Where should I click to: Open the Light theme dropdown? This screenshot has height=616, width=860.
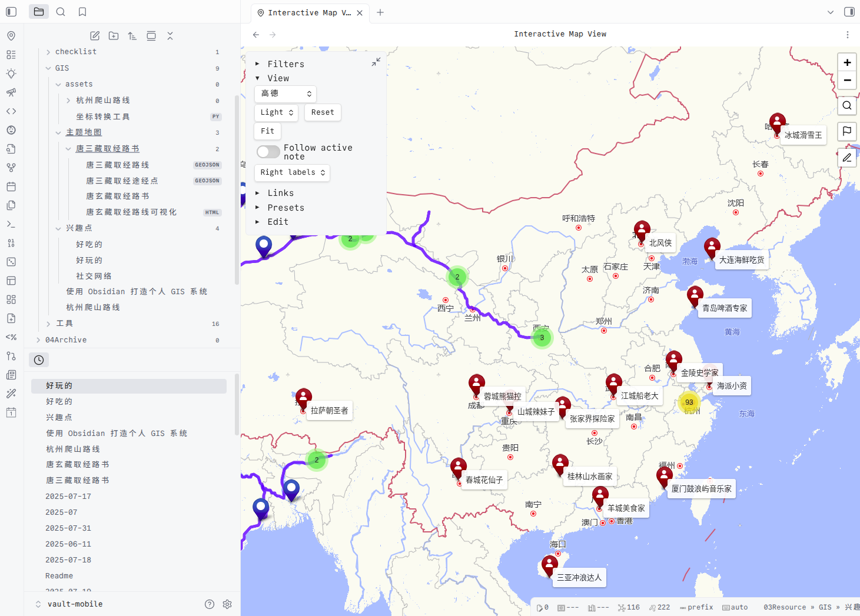(x=277, y=112)
